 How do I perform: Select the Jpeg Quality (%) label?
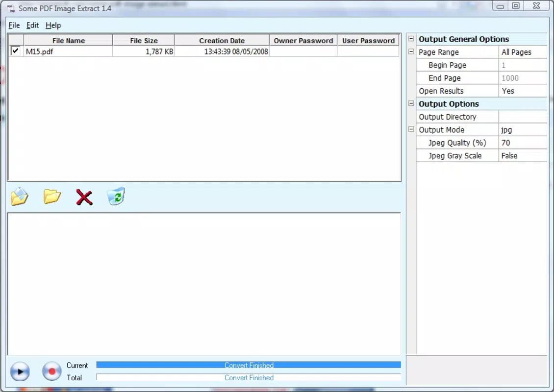coord(457,143)
